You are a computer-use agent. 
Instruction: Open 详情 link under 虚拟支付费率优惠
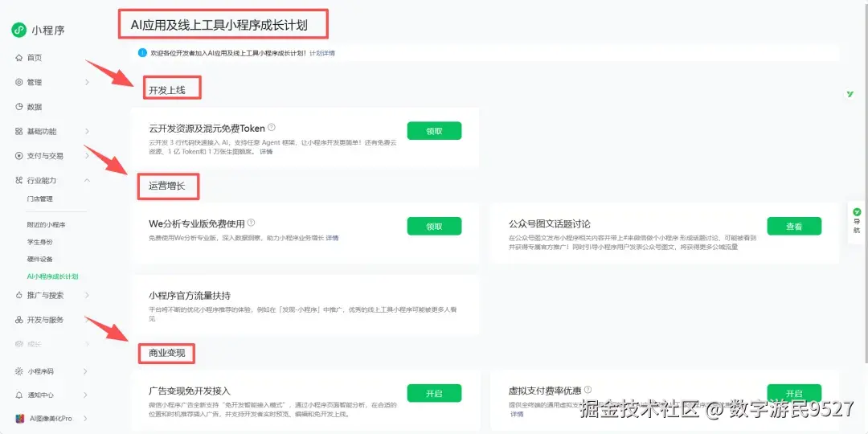[x=517, y=414]
